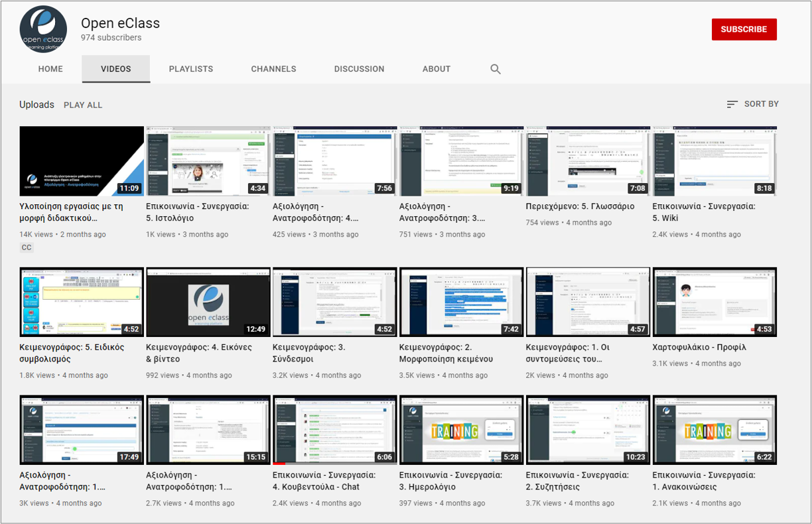Click the CC badge under first video
Screen dimensions: 812x524
pos(27,247)
